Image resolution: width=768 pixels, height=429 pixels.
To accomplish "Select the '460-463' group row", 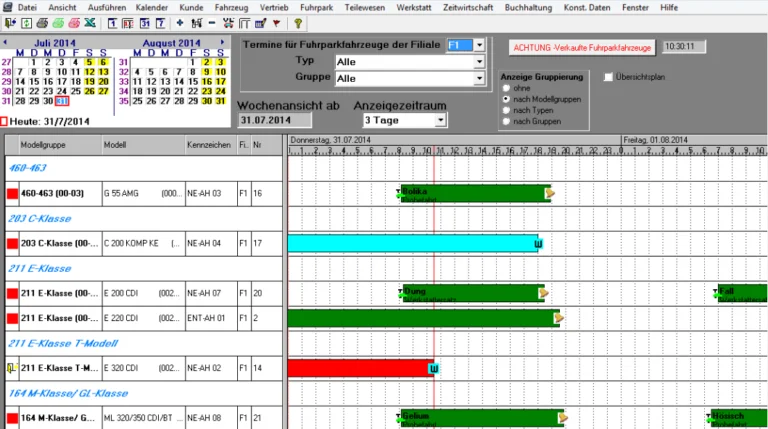I will click(144, 168).
